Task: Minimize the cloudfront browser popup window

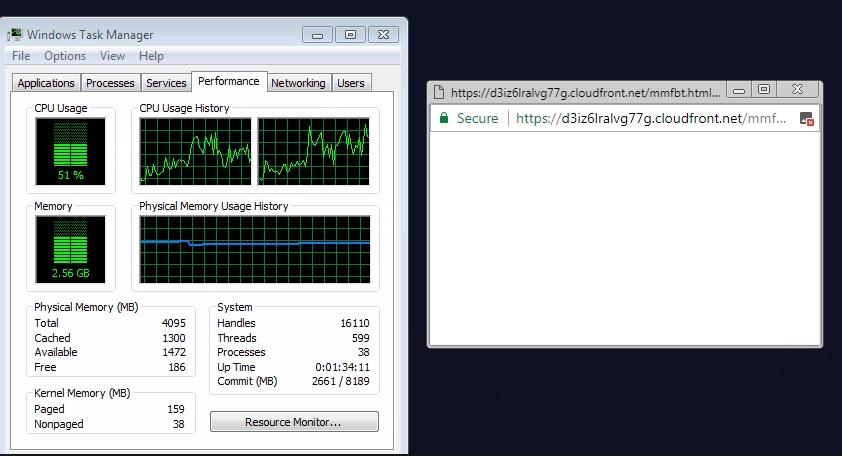Action: tap(739, 90)
